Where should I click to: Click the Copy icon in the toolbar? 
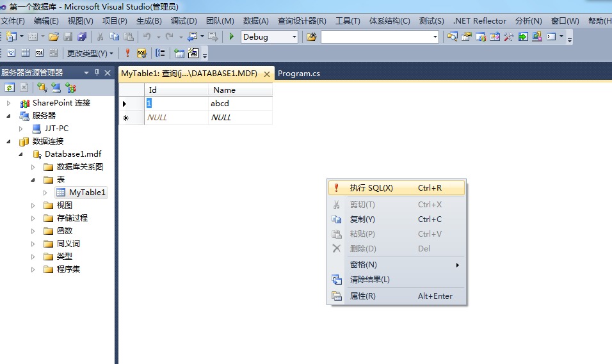115,36
